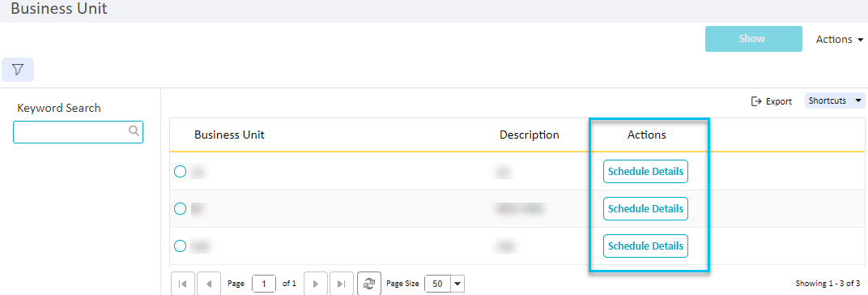868x295 pixels.
Task: Go to previous page of the grid
Action: (x=209, y=284)
